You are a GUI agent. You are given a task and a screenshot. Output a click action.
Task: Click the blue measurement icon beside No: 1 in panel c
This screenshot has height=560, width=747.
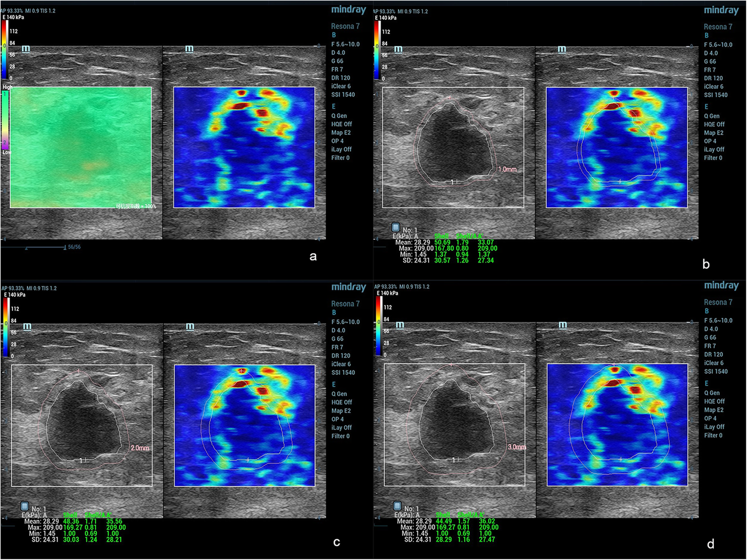tap(25, 506)
